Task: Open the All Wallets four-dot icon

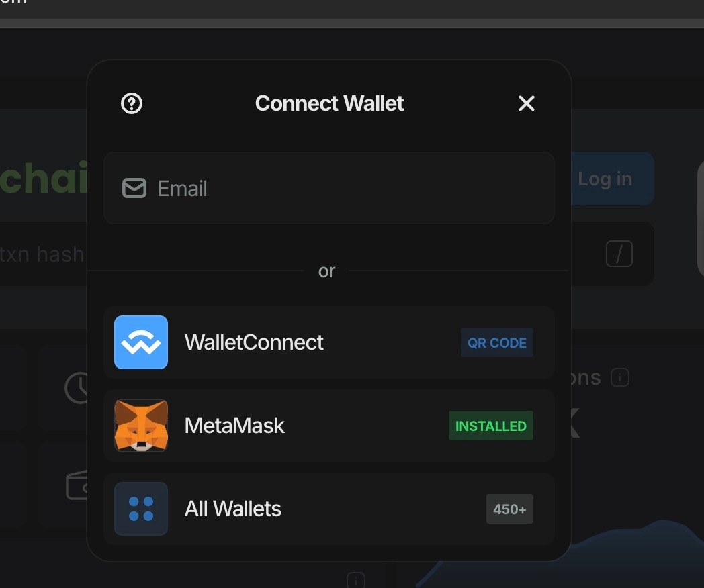Action: click(x=141, y=509)
